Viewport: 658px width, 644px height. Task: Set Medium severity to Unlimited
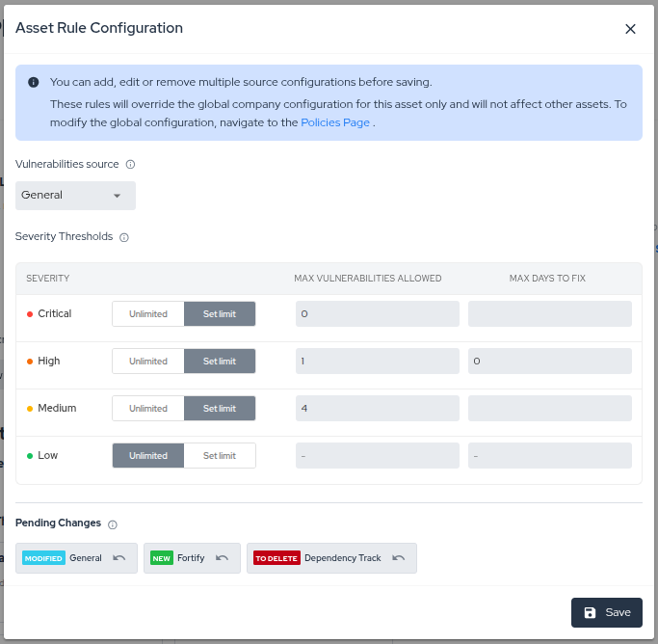tap(148, 409)
